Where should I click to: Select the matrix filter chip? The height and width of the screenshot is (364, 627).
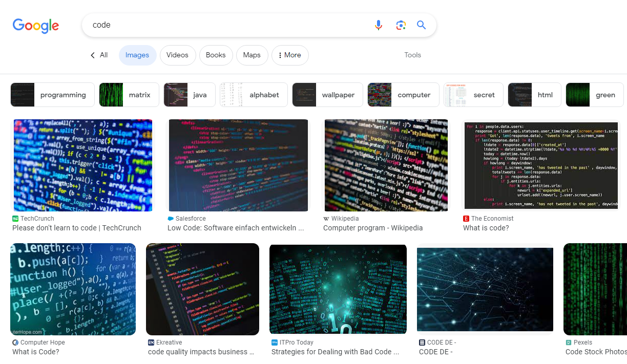pyautogui.click(x=129, y=94)
